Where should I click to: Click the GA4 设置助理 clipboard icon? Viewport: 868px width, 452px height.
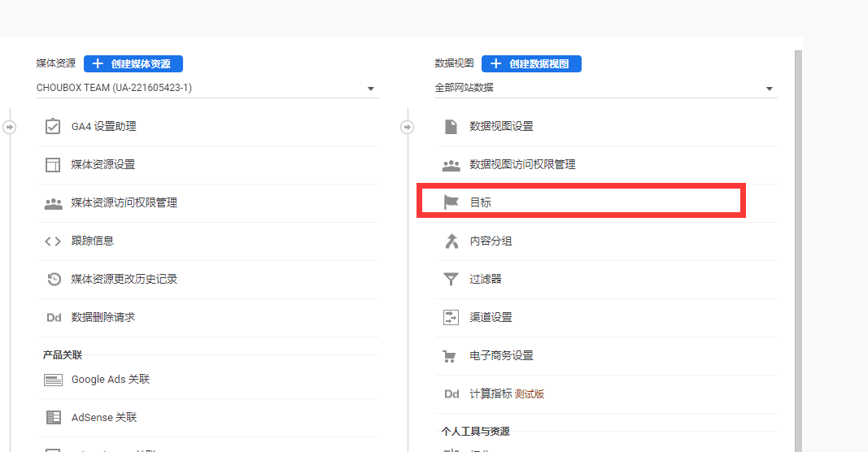pos(53,127)
